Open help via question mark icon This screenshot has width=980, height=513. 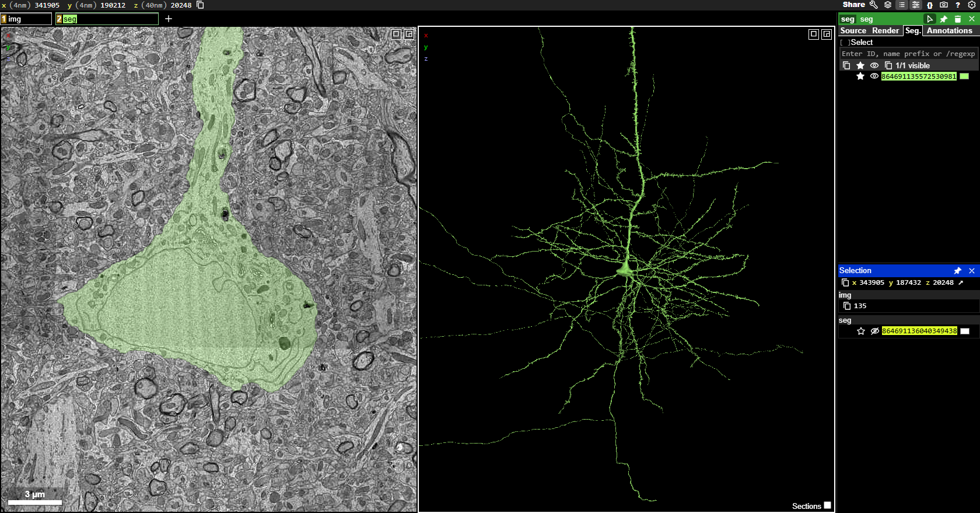[x=958, y=5]
